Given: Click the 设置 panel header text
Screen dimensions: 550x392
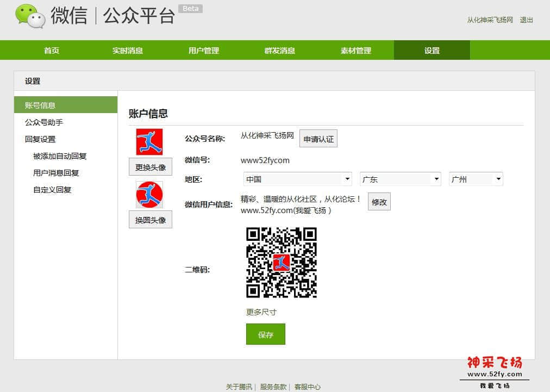Looking at the screenshot, I should pyautogui.click(x=33, y=81).
